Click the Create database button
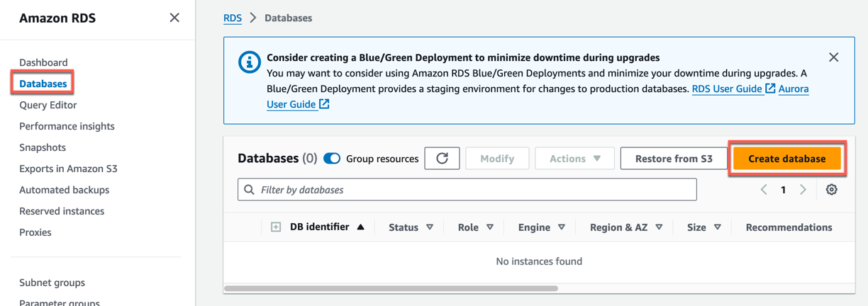The image size is (868, 306). 786,159
